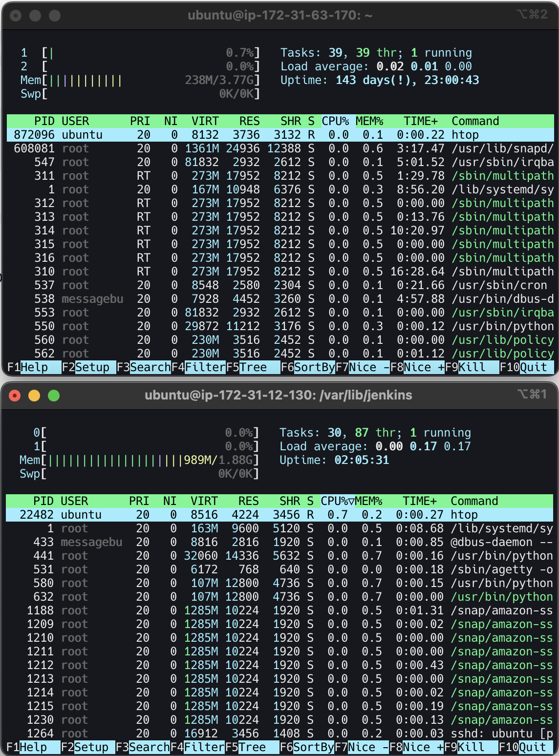The height and width of the screenshot is (756, 559).
Task: Sort by TIME+ column header in jenkins window
Action: [x=420, y=501]
